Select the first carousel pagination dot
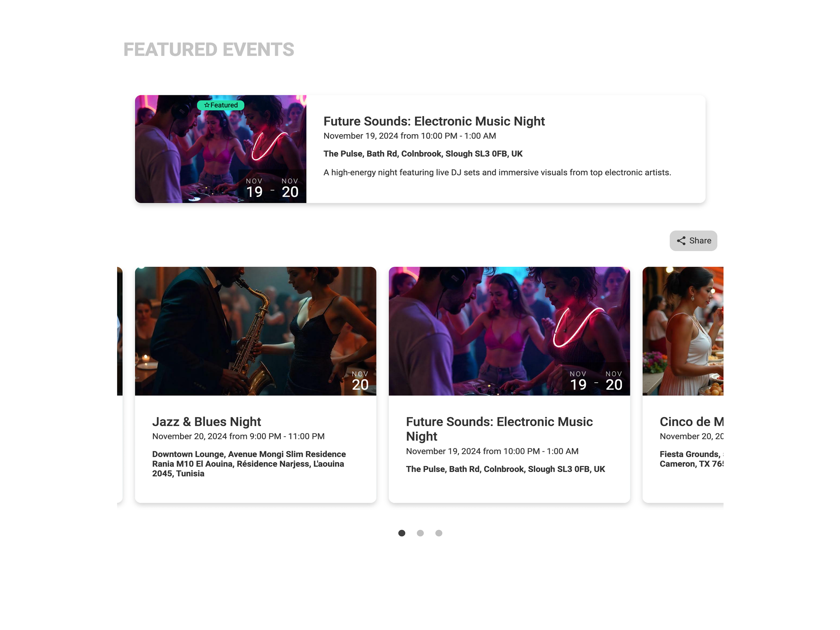 (401, 533)
